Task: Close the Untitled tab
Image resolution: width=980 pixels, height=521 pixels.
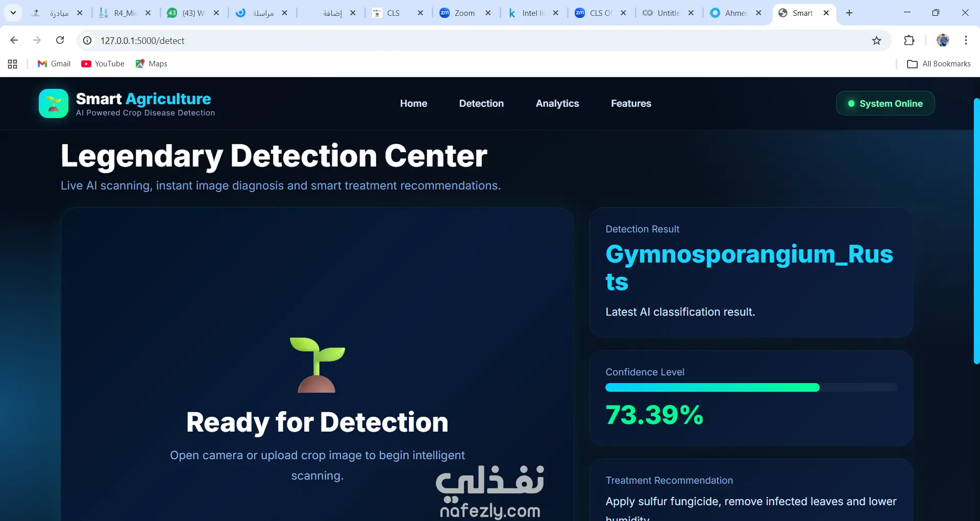Action: click(691, 13)
